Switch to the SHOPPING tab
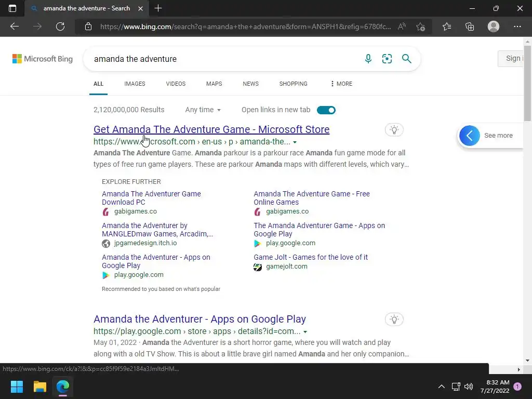 (294, 84)
